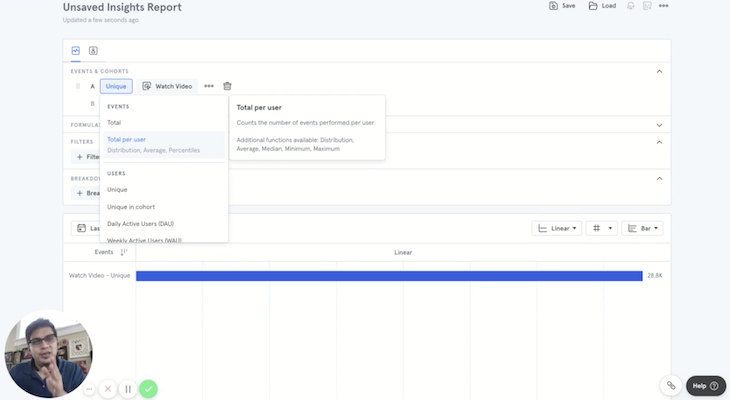Click the Linear column header

click(403, 252)
